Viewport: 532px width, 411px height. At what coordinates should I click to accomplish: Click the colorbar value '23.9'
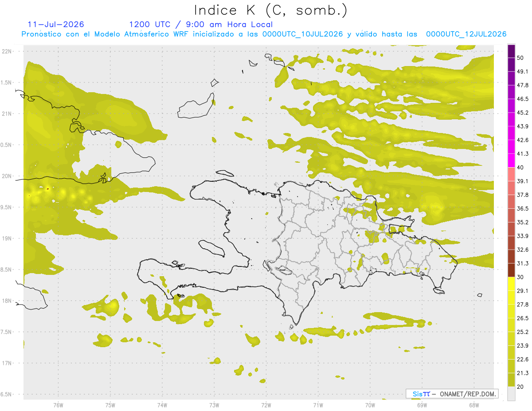pyautogui.click(x=523, y=346)
